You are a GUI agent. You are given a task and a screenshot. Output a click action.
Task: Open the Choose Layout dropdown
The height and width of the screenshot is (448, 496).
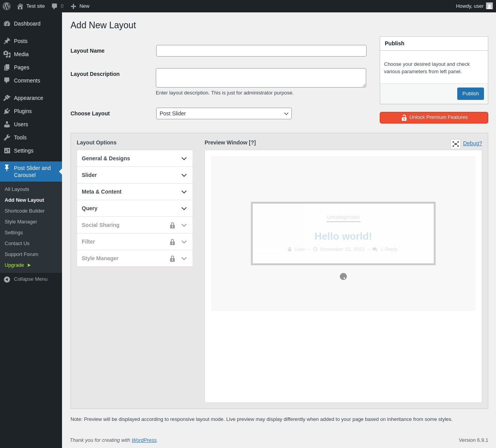(224, 113)
